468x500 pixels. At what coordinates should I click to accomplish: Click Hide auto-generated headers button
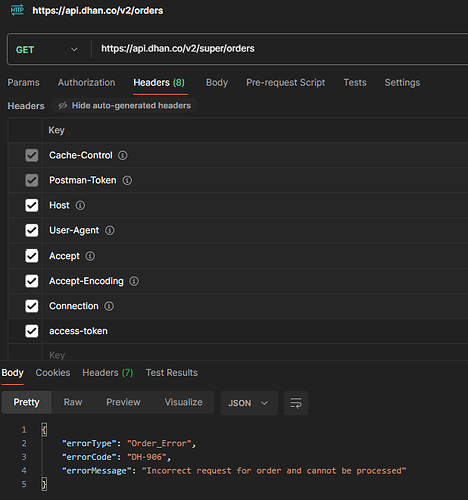pos(125,106)
